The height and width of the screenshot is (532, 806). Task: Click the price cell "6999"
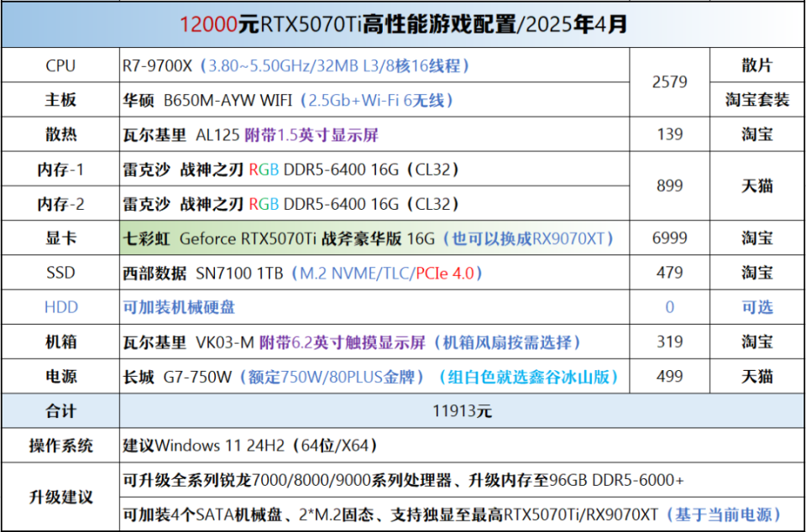[x=670, y=238]
